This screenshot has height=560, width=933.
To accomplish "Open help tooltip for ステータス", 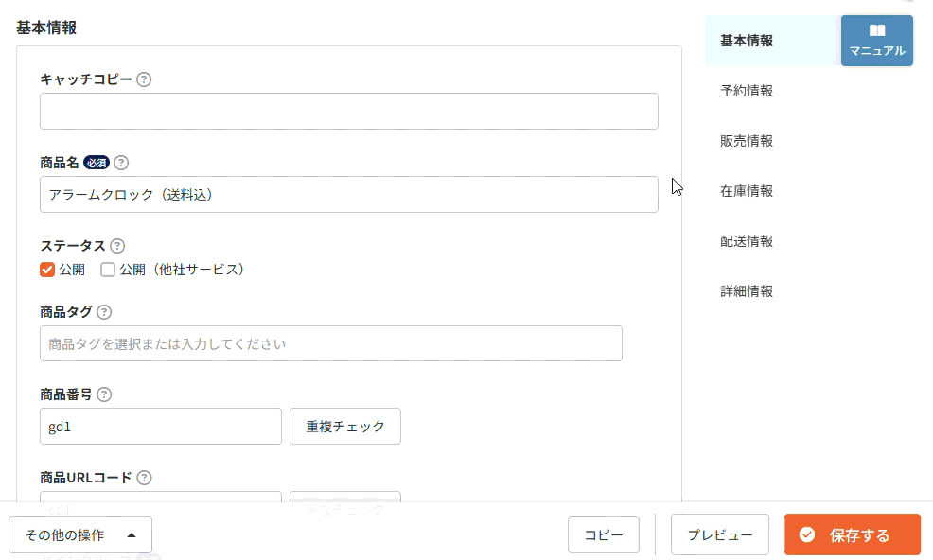I will [x=117, y=246].
